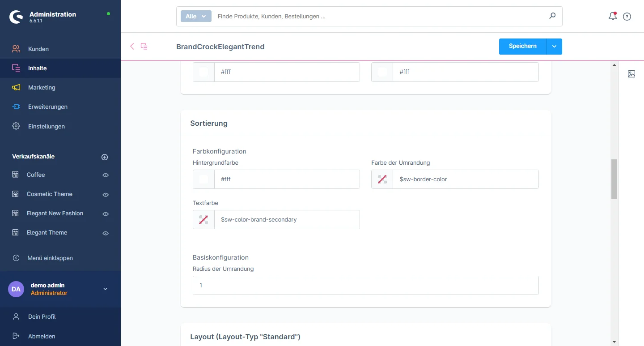Screen dimensions: 644x346
Task: Expand the demo admin user menu
Action: click(x=106, y=289)
